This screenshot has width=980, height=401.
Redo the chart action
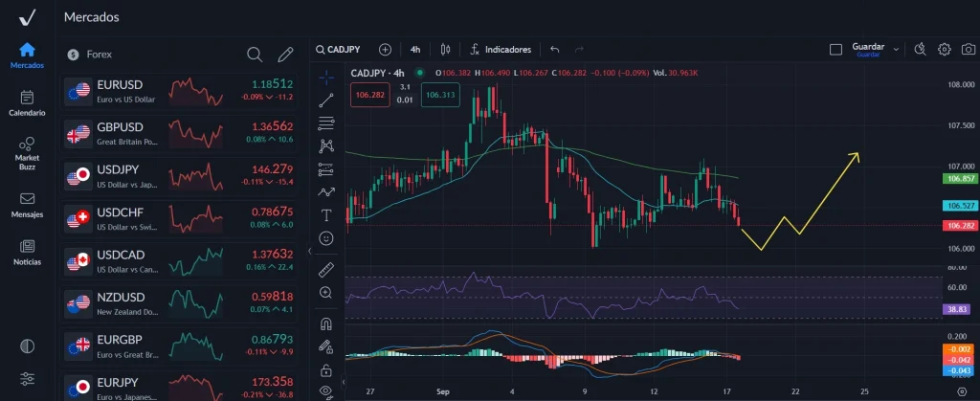point(579,50)
